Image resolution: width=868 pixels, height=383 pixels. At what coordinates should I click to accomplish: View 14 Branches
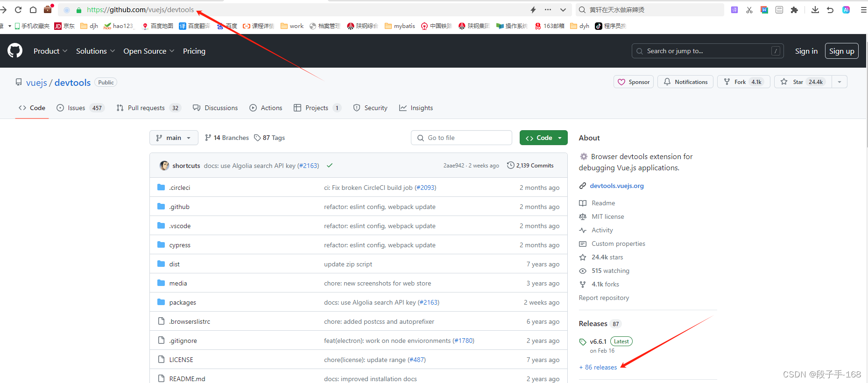click(x=227, y=138)
